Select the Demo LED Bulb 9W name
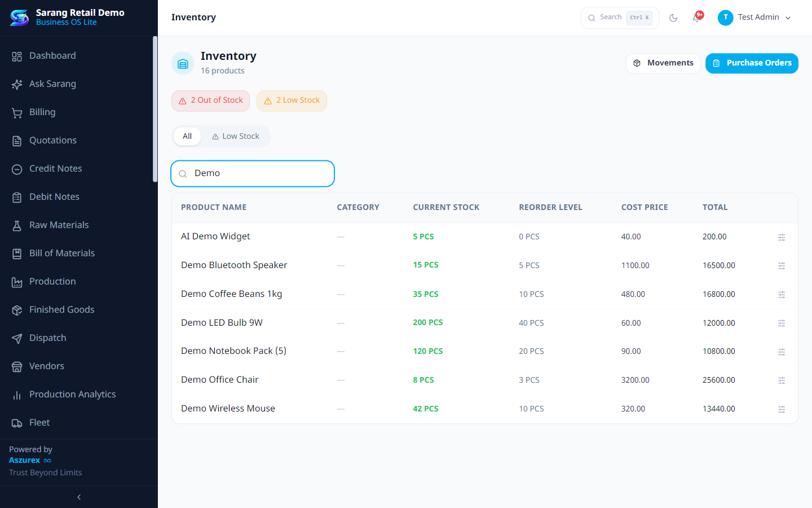The height and width of the screenshot is (508, 812). click(222, 323)
